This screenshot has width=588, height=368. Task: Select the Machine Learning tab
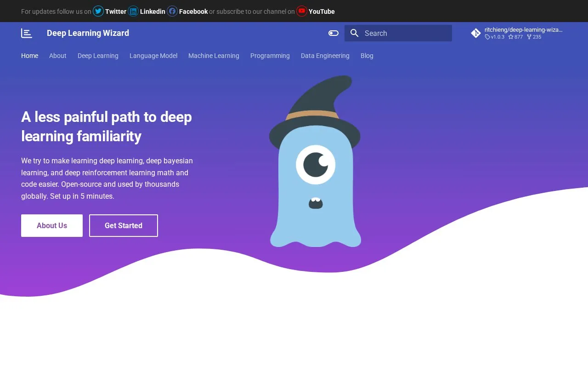tap(214, 56)
